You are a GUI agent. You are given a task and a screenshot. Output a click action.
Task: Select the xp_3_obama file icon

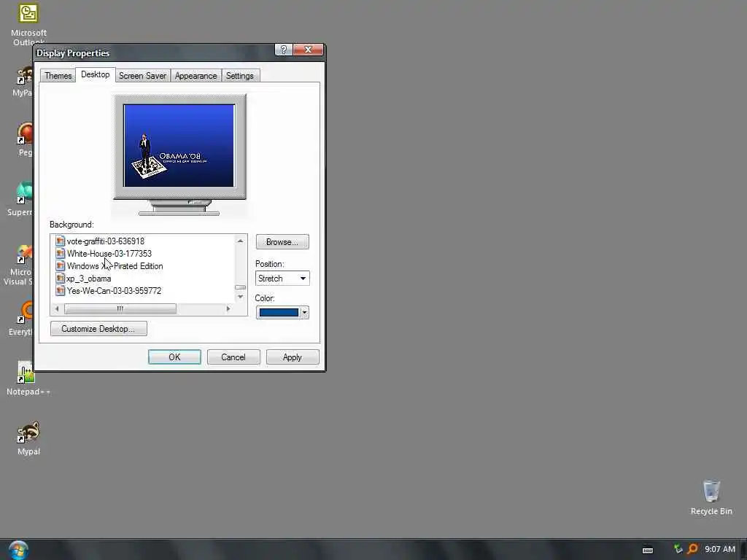60,278
